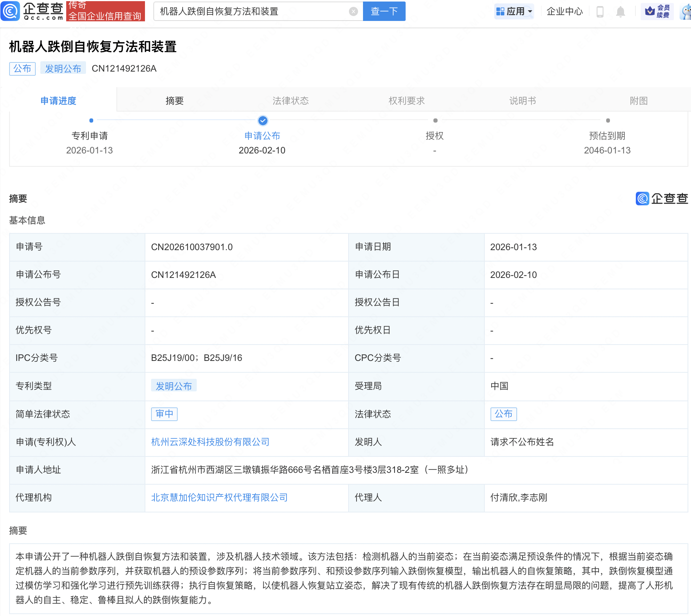Image resolution: width=691 pixels, height=616 pixels.
Task: Open applicant 杭州云深处科技股份有限公司 link
Action: pyautogui.click(x=210, y=442)
